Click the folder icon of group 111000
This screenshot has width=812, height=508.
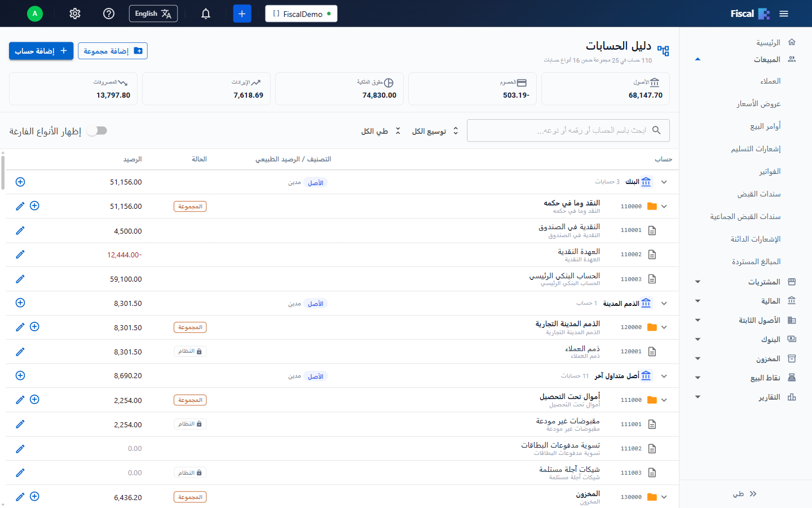point(652,400)
